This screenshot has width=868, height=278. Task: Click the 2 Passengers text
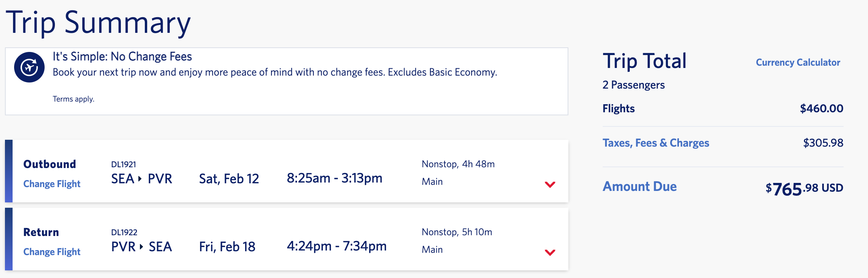634,85
